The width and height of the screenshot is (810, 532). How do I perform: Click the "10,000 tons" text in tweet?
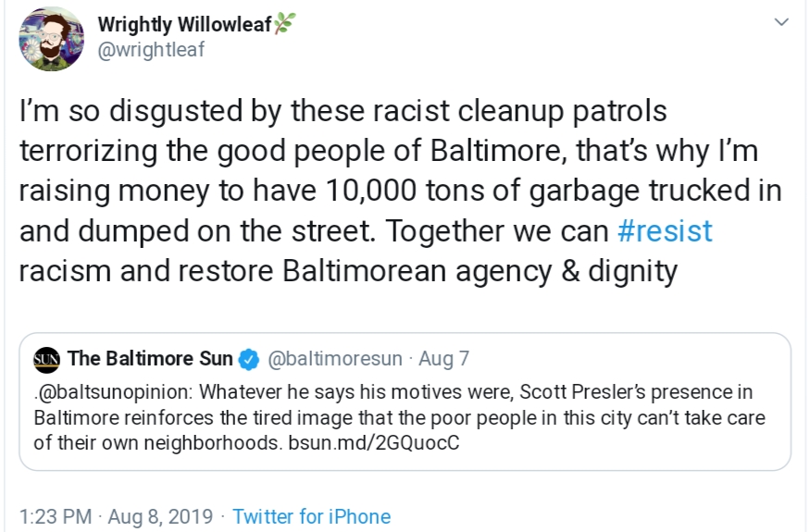(x=374, y=191)
